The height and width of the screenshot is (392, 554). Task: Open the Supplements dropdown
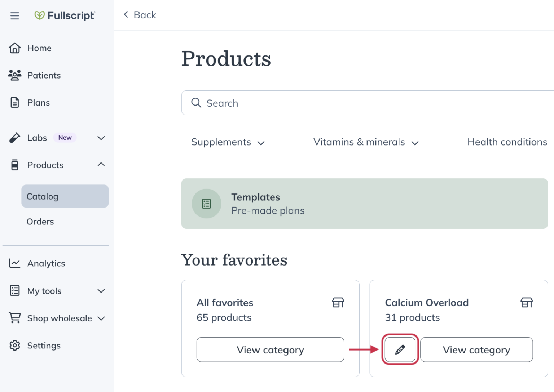[228, 142]
